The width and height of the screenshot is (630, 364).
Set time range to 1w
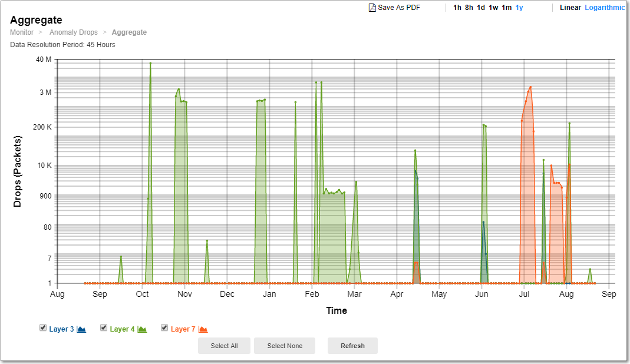tap(493, 8)
